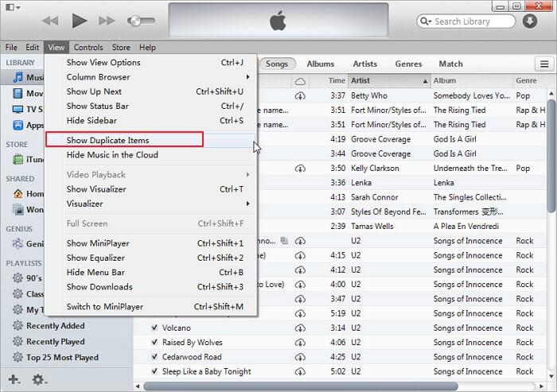
Task: Open the Downloads arrow button
Action: coord(530,21)
